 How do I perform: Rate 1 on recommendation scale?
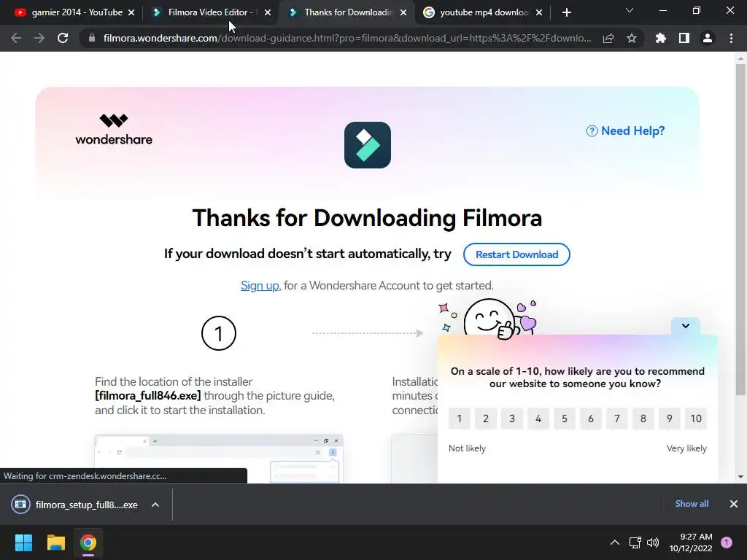460,419
